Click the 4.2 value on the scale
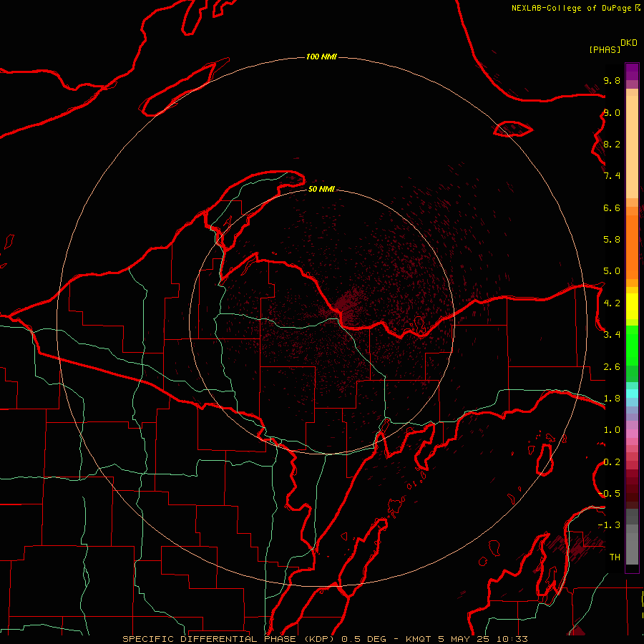644x644 pixels. (x=612, y=303)
